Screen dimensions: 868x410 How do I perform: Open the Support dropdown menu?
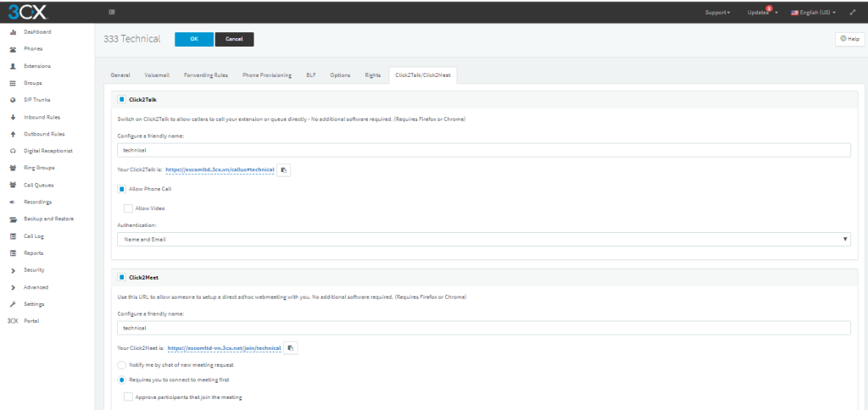(717, 12)
